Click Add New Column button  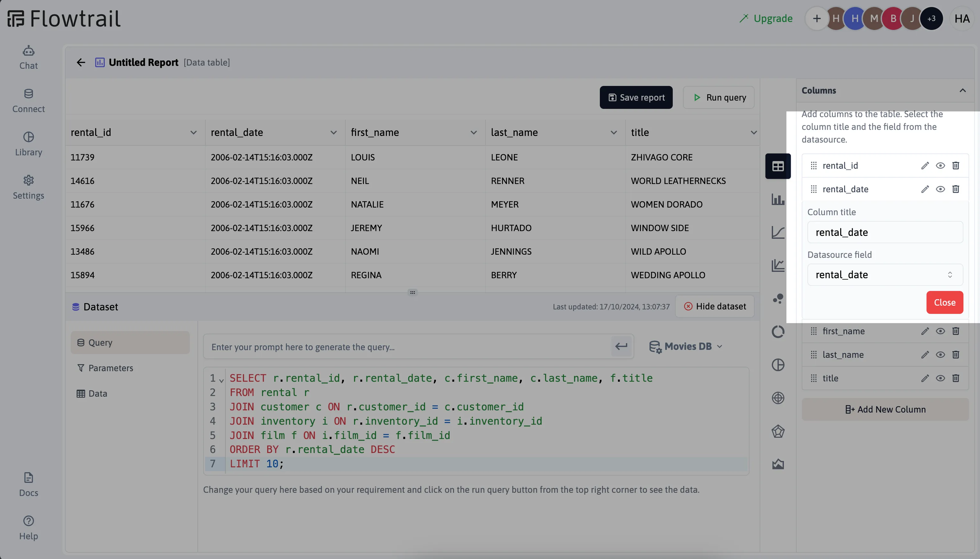click(x=885, y=409)
